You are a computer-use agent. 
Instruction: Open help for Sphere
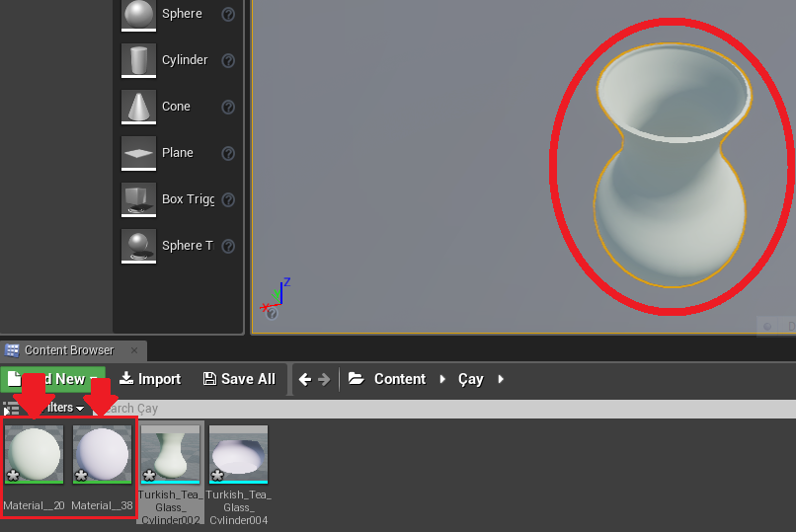(228, 15)
